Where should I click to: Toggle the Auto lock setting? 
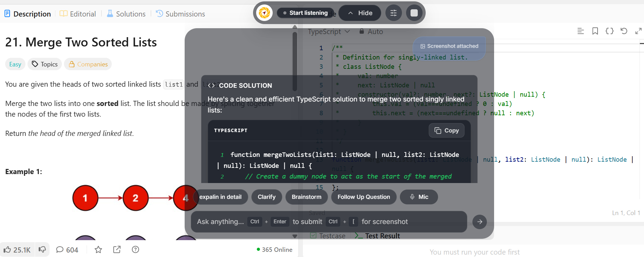click(x=371, y=32)
